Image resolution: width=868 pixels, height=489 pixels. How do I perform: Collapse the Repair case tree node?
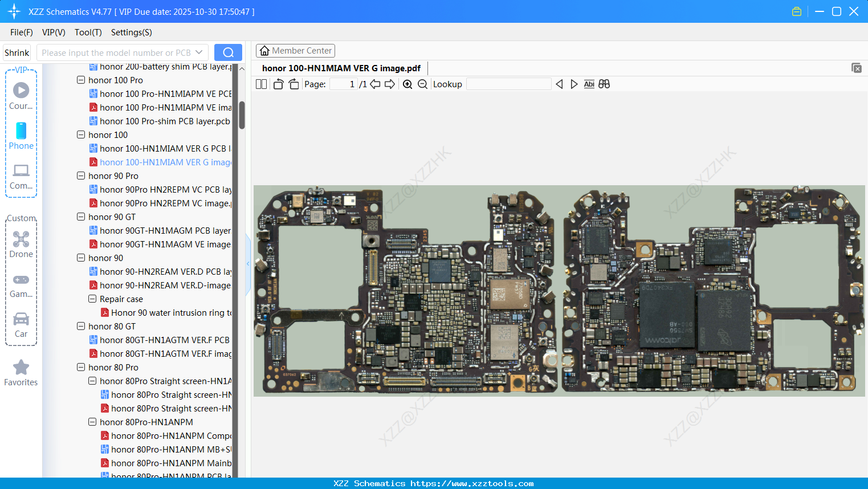(92, 299)
